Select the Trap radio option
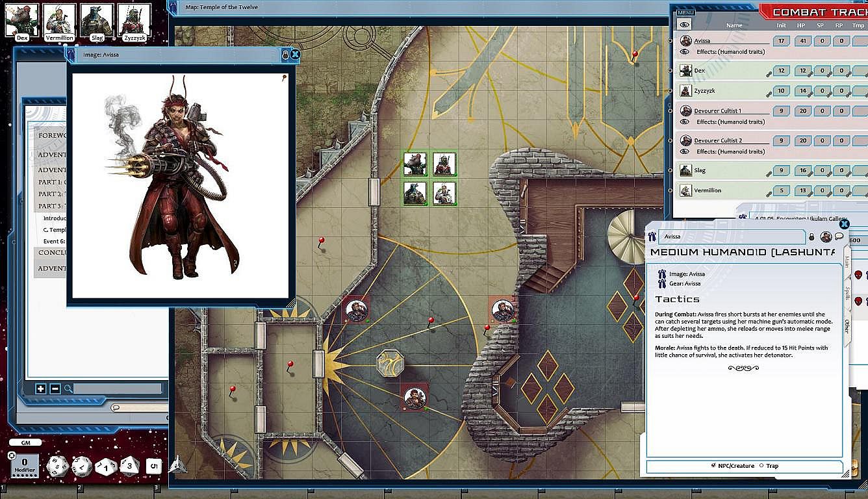The image size is (868, 499). click(x=761, y=466)
